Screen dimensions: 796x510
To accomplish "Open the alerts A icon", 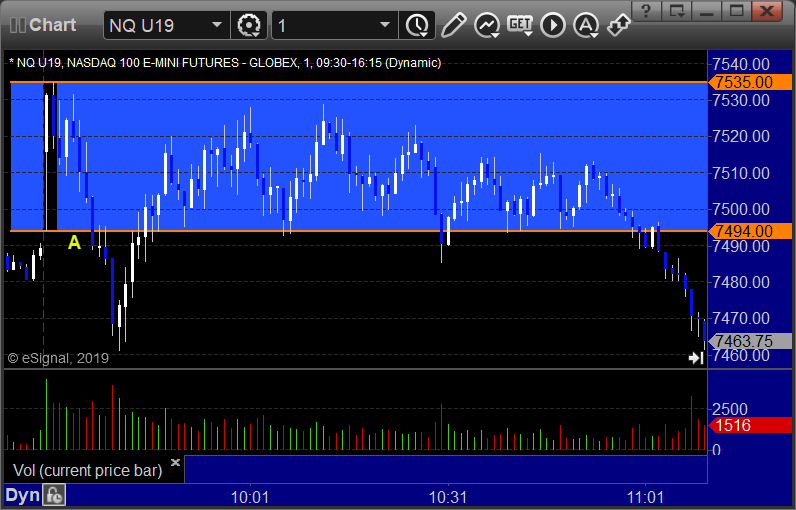I will point(586,25).
